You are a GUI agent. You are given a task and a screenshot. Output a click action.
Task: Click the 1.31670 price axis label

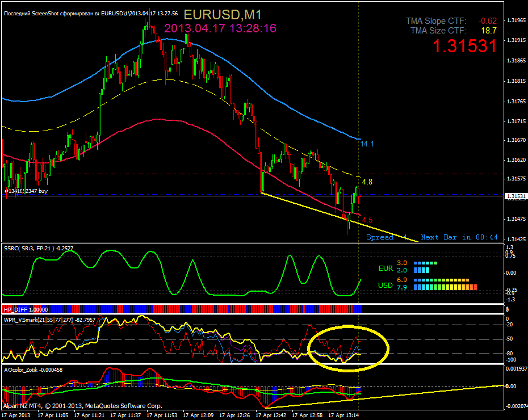[x=516, y=140]
